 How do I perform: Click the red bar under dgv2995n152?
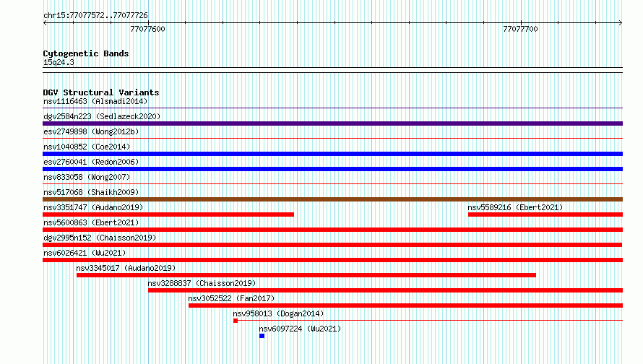coord(332,245)
